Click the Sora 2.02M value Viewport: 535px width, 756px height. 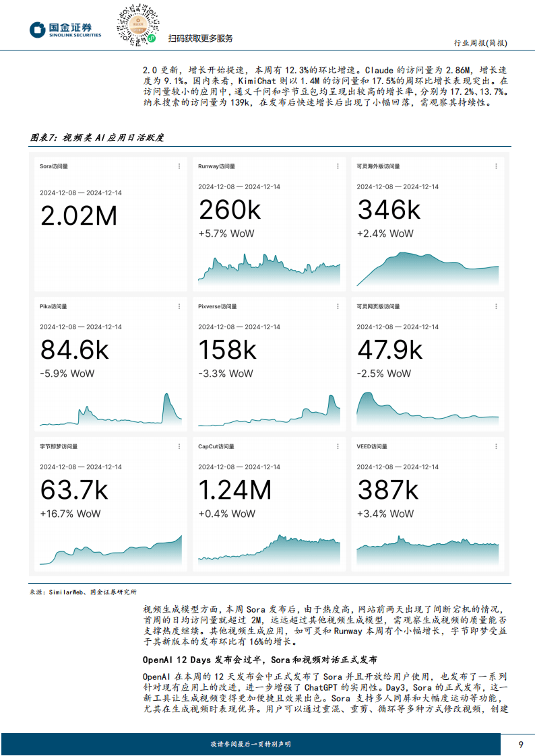(x=79, y=215)
